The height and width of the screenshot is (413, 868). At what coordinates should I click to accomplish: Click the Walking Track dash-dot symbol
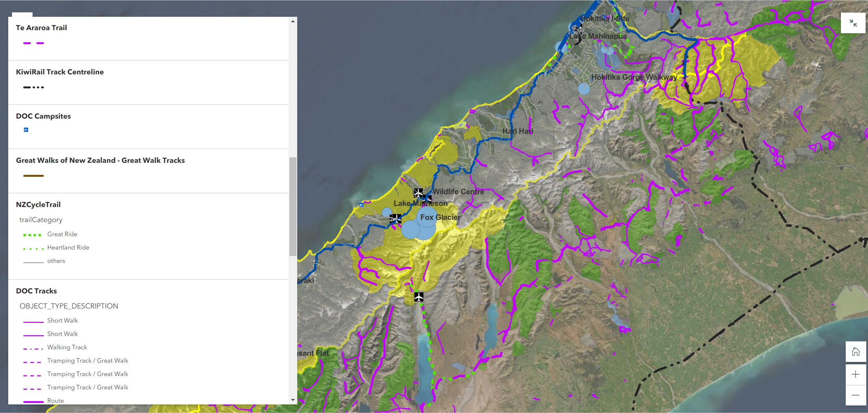point(34,349)
